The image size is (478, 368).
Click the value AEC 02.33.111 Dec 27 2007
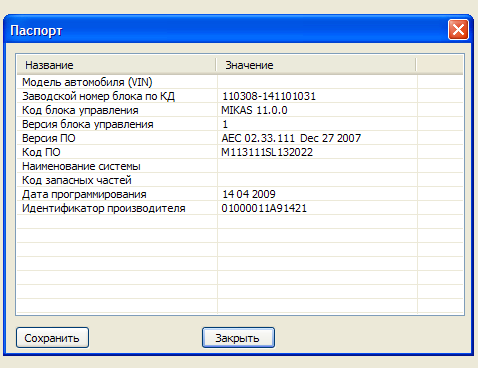click(291, 138)
